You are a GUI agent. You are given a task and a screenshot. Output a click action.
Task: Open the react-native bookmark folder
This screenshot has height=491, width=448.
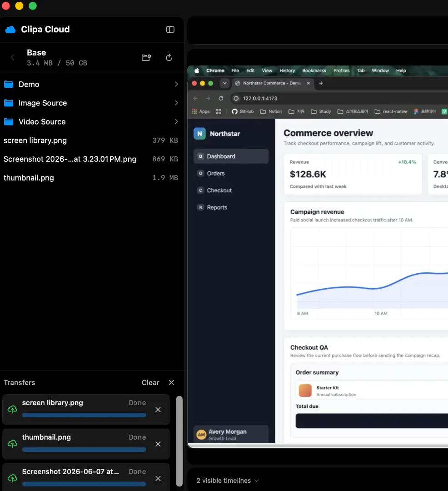[x=391, y=111]
